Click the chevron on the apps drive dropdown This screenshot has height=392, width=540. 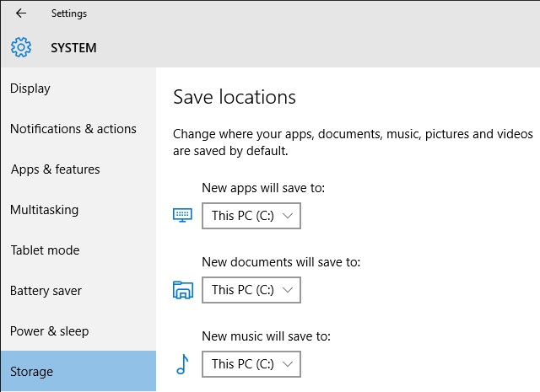click(289, 216)
